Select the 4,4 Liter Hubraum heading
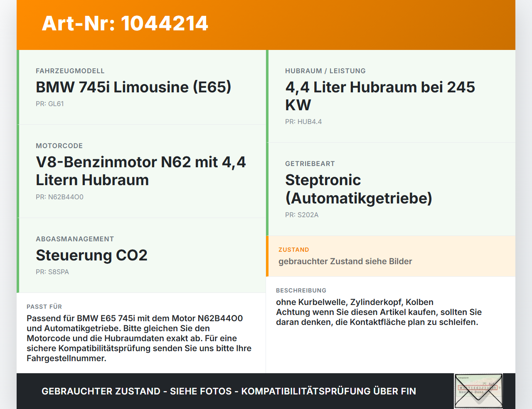 pyautogui.click(x=380, y=96)
